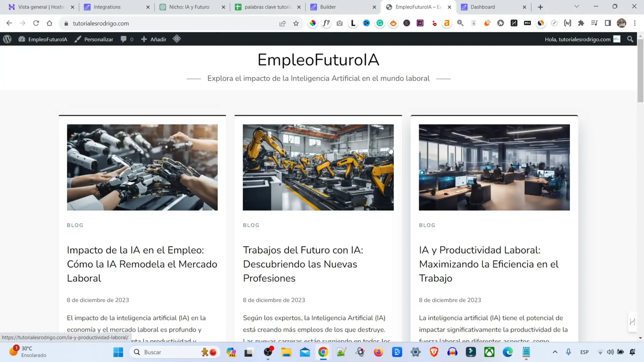The width and height of the screenshot is (644, 362).
Task: Click the search icon in the WordPress admin bar
Action: (x=630, y=39)
